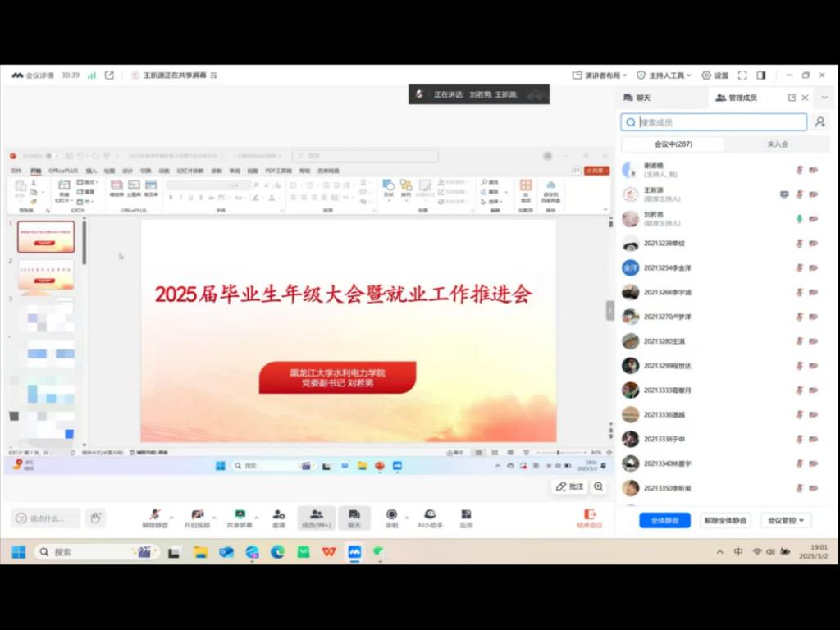The image size is (840, 630).
Task: Open the AI小助手 assistant
Action: 430,518
